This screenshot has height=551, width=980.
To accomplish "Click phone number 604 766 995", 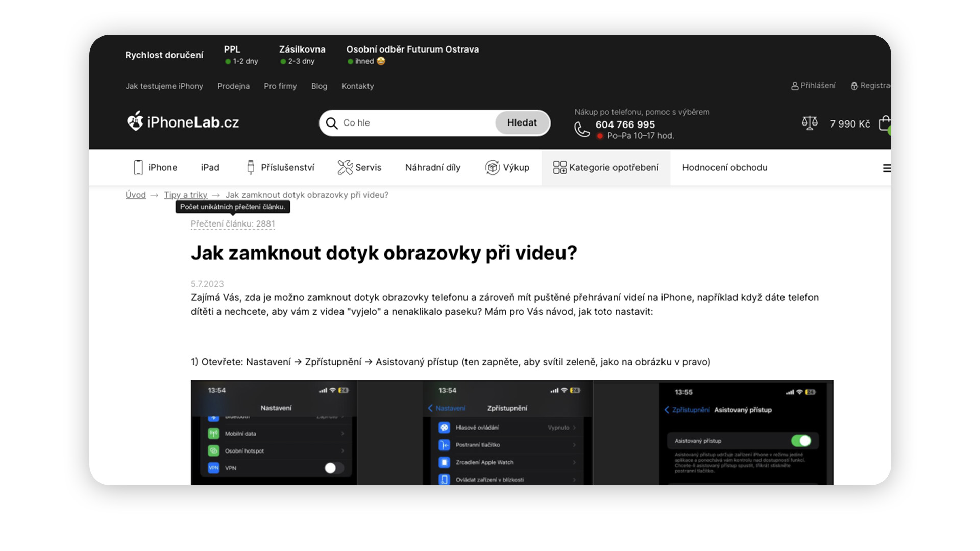I will point(625,124).
